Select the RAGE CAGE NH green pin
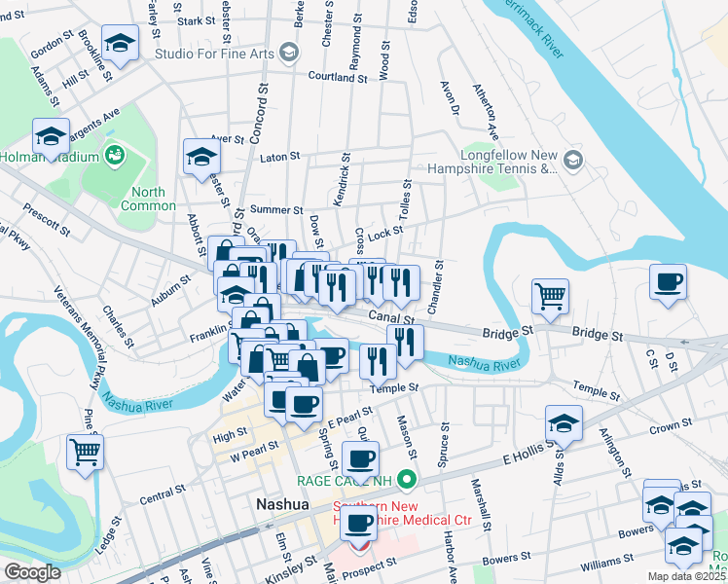 (x=407, y=481)
